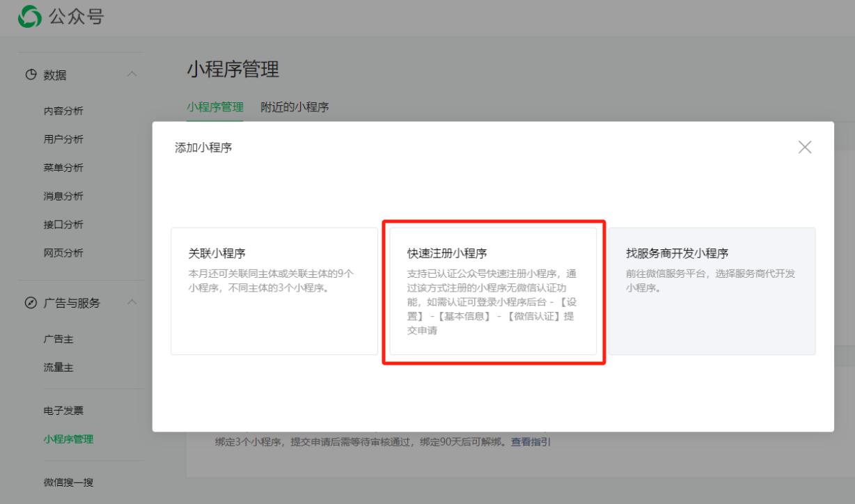This screenshot has width=855, height=504.
Task: Click the 广告与服务 compass icon
Action: [31, 303]
